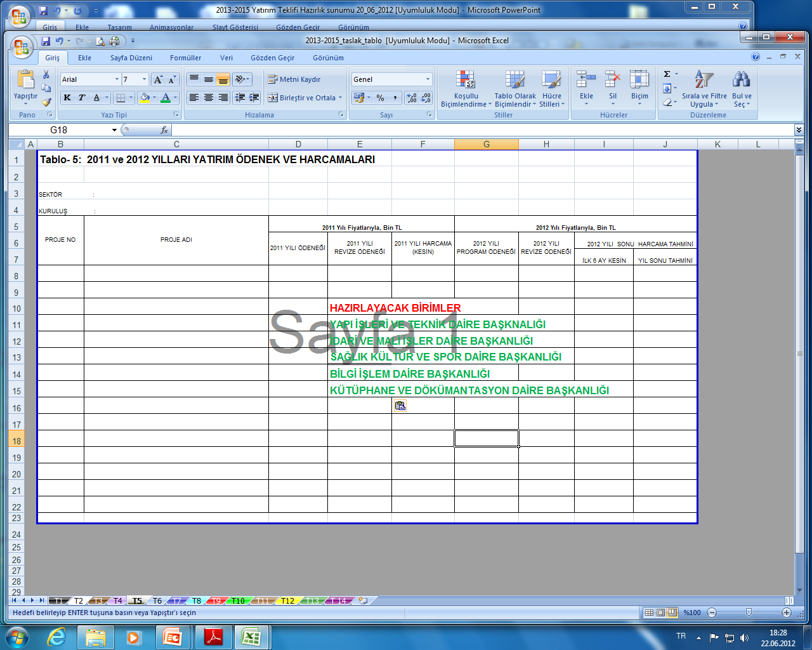Switch to normal view in status bar
Viewport: 812px width, 650px height.
649,613
